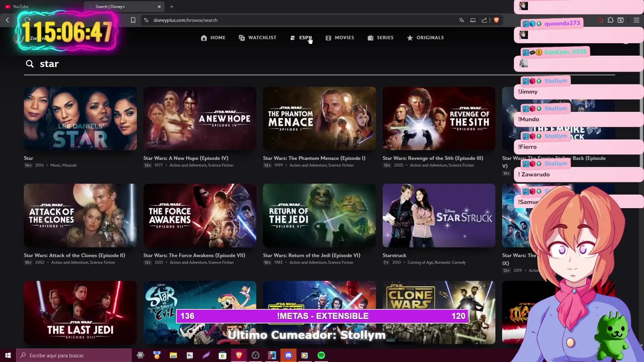Click the site settings icon before the URL
Screen dimensions: 644x362
click(146, 20)
